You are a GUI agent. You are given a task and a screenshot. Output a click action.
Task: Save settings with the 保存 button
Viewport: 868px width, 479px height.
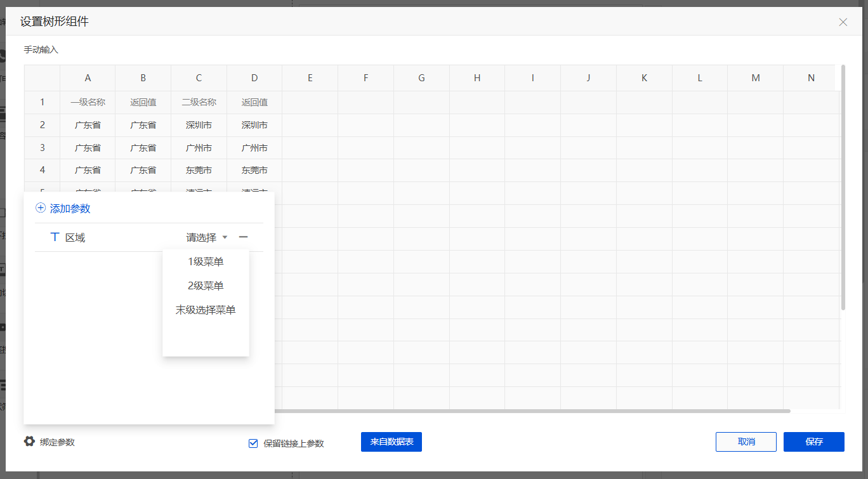813,442
